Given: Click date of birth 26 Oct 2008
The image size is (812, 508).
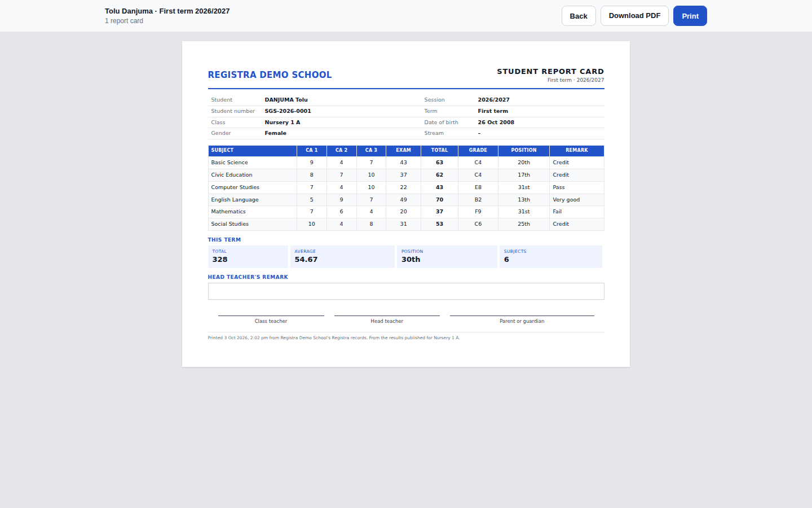Looking at the screenshot, I should [496, 122].
